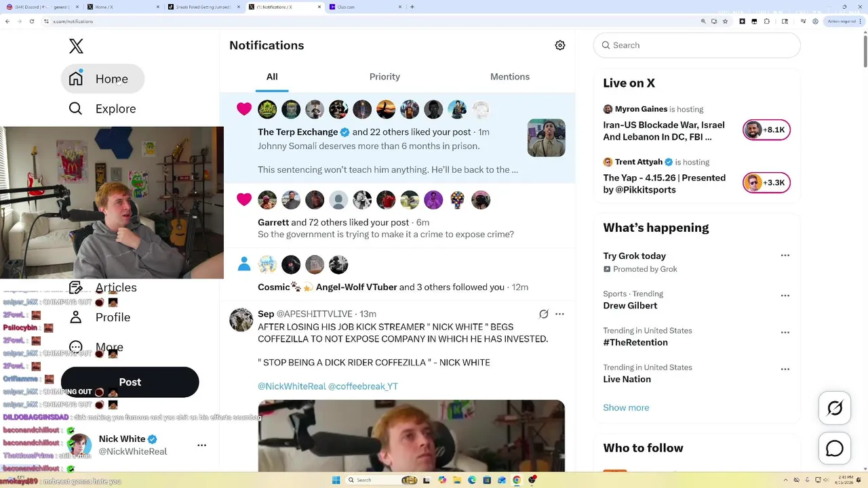Viewport: 868px width, 488px height.
Task: Switch to the Mentions tab
Action: 510,77
